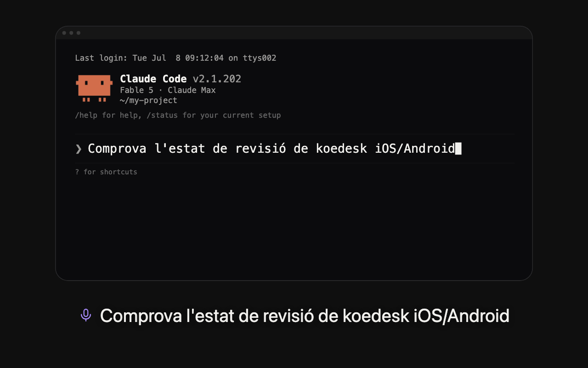Click the prompt chevron symbol
This screenshot has width=588, height=368.
click(79, 149)
